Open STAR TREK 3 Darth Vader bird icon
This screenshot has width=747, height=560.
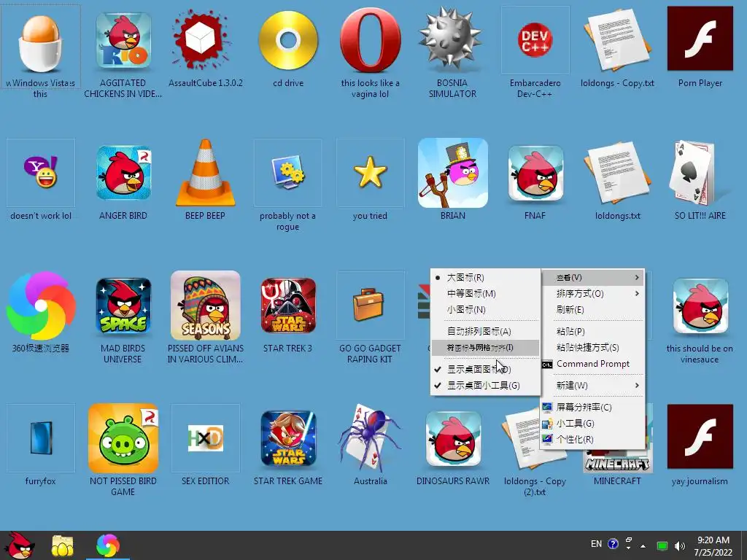coord(288,306)
